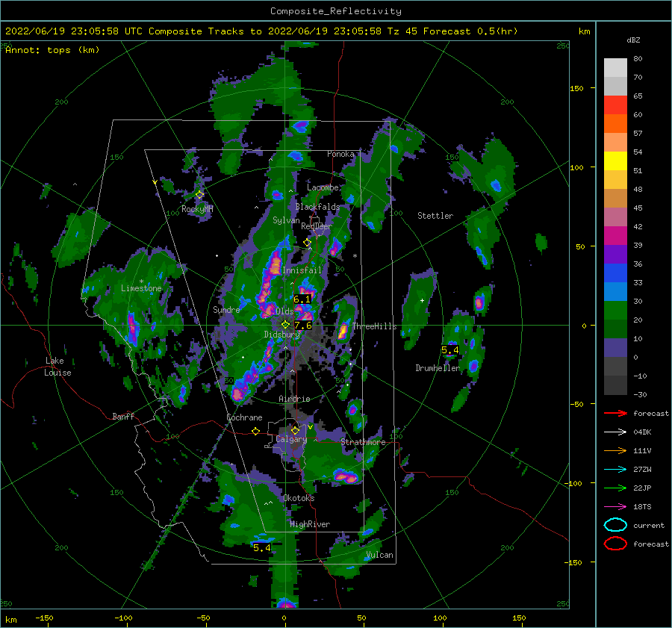Click the RockyMH label
Viewport: 672px width, 628px height.
pyautogui.click(x=197, y=209)
